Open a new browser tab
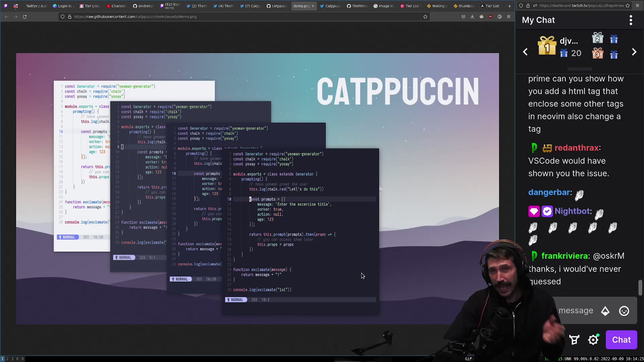Image resolution: width=644 pixels, height=362 pixels. 509,6
